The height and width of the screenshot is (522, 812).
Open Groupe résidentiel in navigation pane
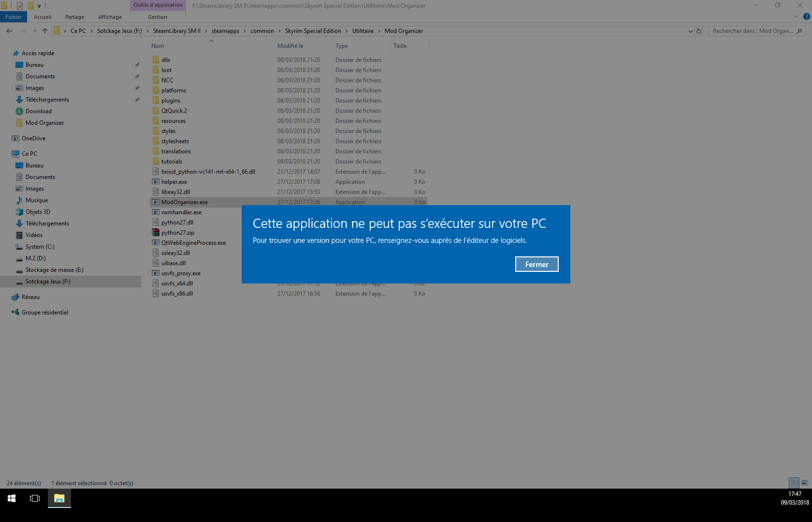coord(44,313)
